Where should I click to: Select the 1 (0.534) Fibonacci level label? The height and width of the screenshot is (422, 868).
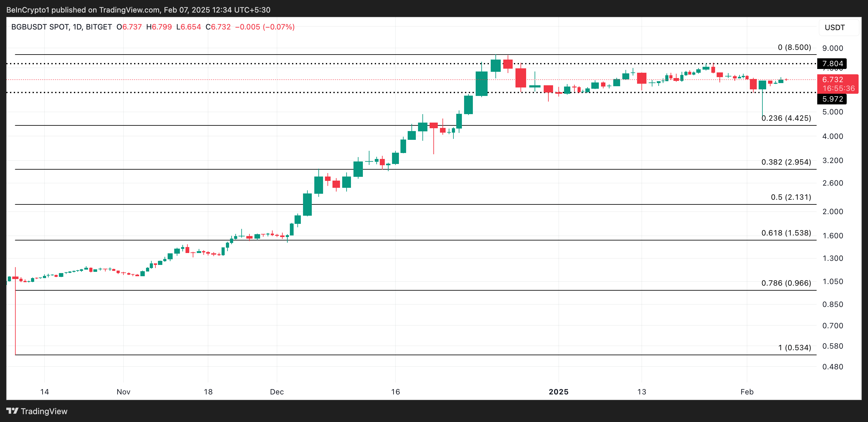[x=794, y=347]
